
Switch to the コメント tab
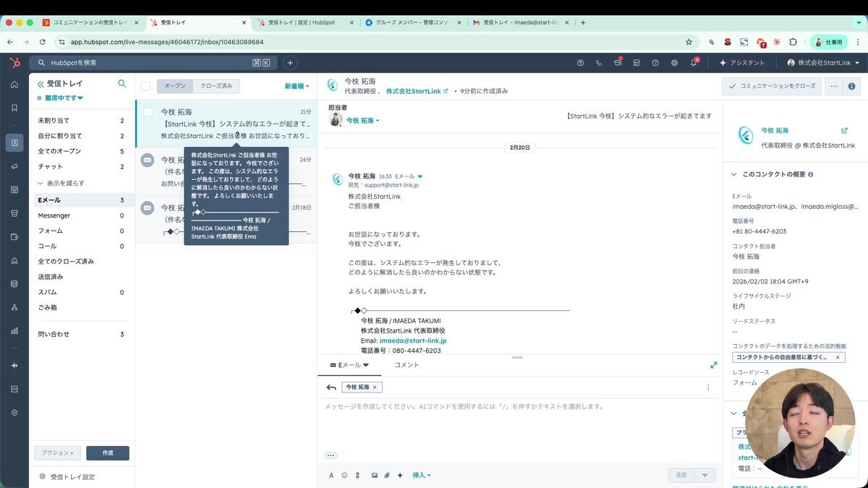[x=406, y=365]
